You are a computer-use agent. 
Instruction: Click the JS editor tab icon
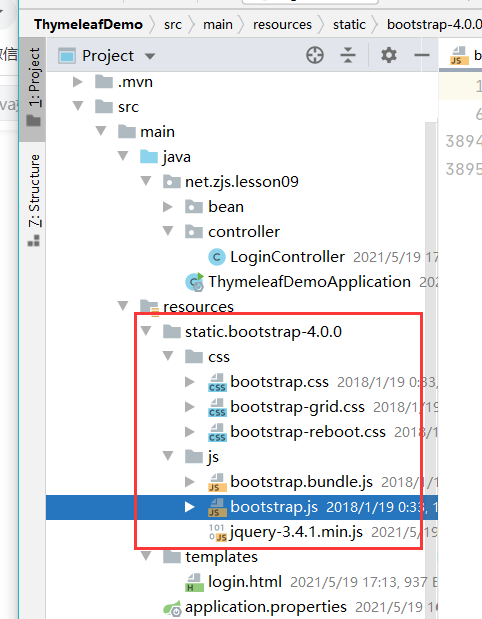459,56
